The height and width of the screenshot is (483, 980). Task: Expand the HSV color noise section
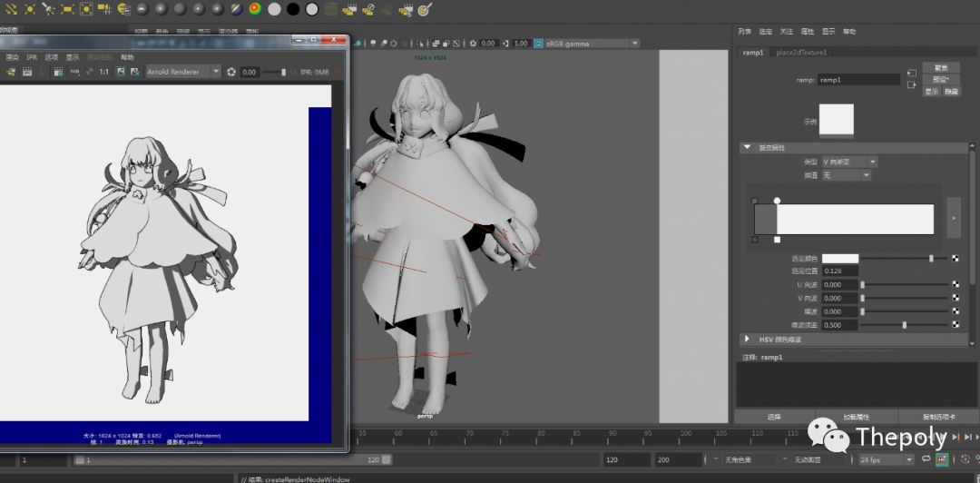click(747, 339)
